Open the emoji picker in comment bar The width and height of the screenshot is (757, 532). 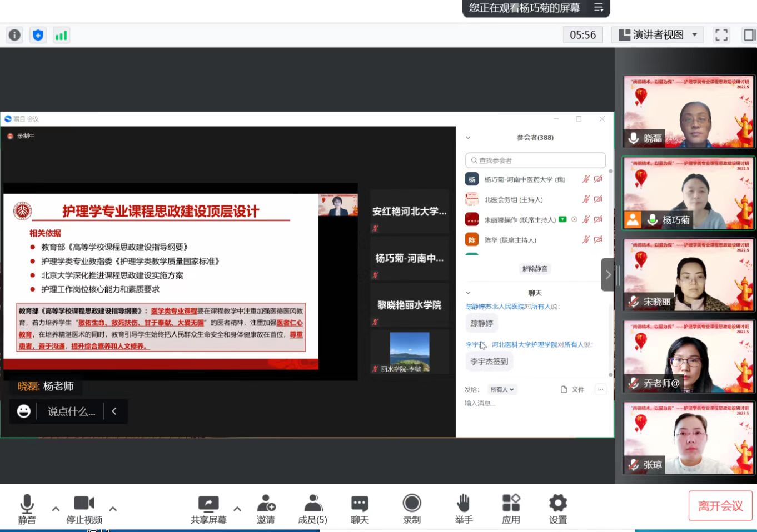click(x=24, y=411)
